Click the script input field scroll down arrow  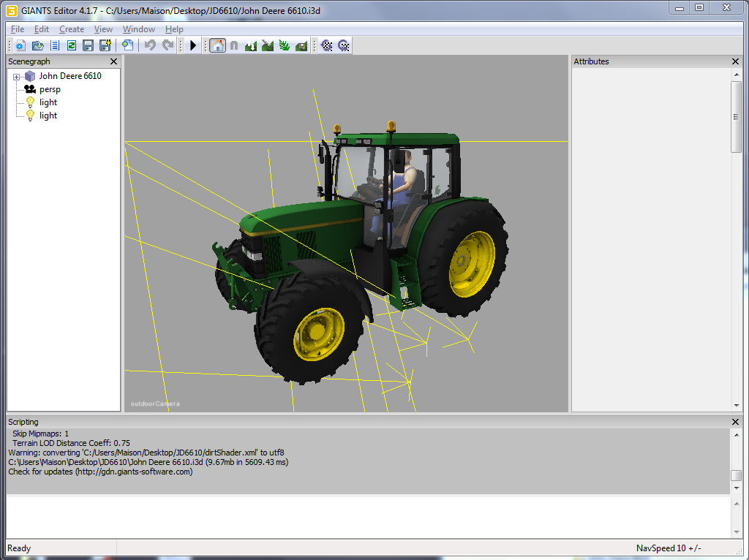coord(736,532)
